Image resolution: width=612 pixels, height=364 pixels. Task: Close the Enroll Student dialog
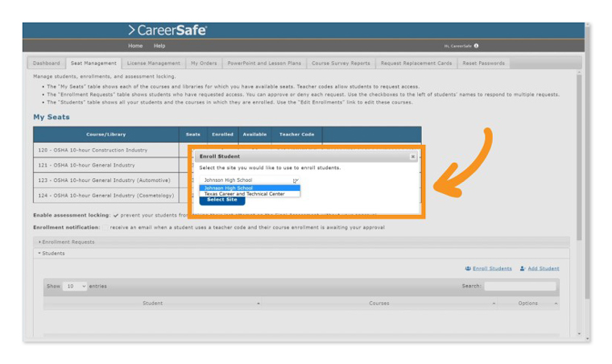[413, 156]
